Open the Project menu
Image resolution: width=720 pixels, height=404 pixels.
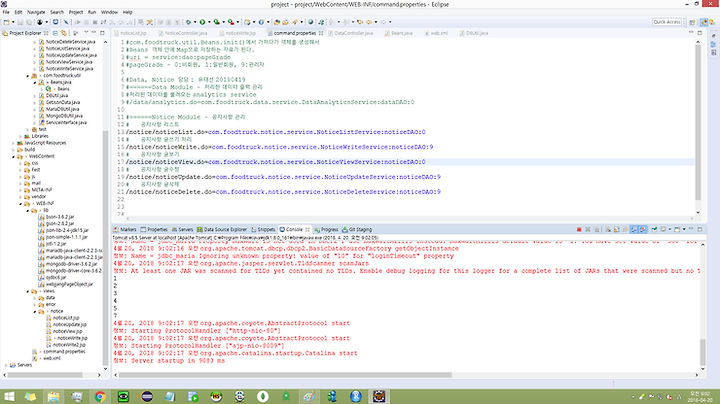click(x=76, y=12)
